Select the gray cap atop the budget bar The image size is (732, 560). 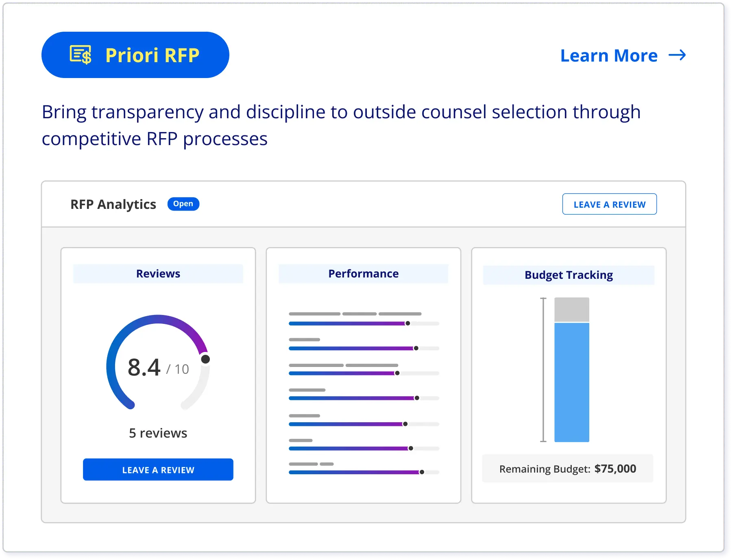(571, 310)
